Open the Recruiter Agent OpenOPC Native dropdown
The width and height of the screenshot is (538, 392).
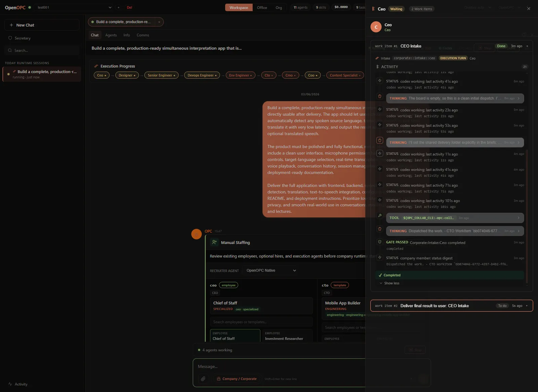(271, 270)
